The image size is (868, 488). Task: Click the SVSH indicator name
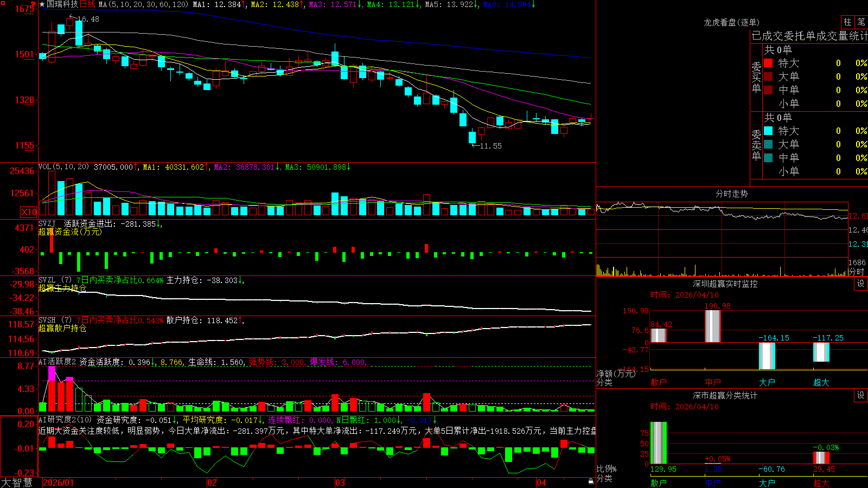[x=47, y=320]
